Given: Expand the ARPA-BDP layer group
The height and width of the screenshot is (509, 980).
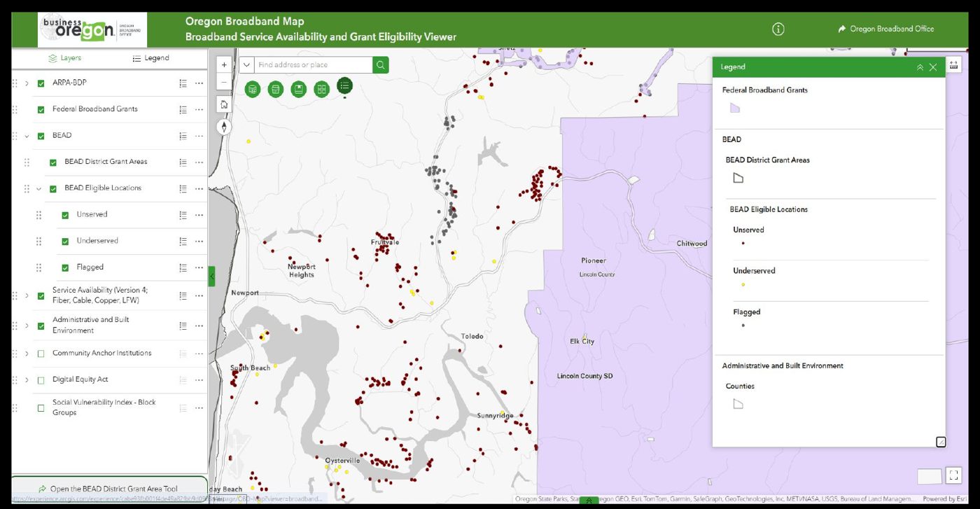Looking at the screenshot, I should 27,83.
